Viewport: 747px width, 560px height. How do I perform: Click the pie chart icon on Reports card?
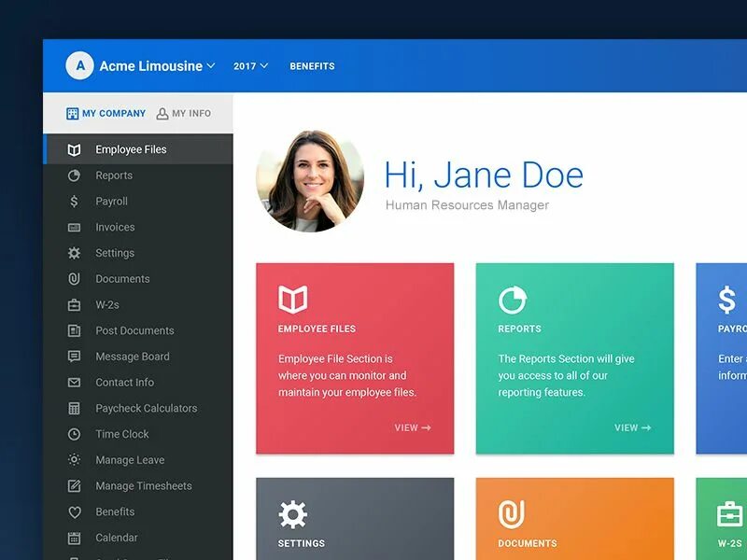tap(513, 300)
